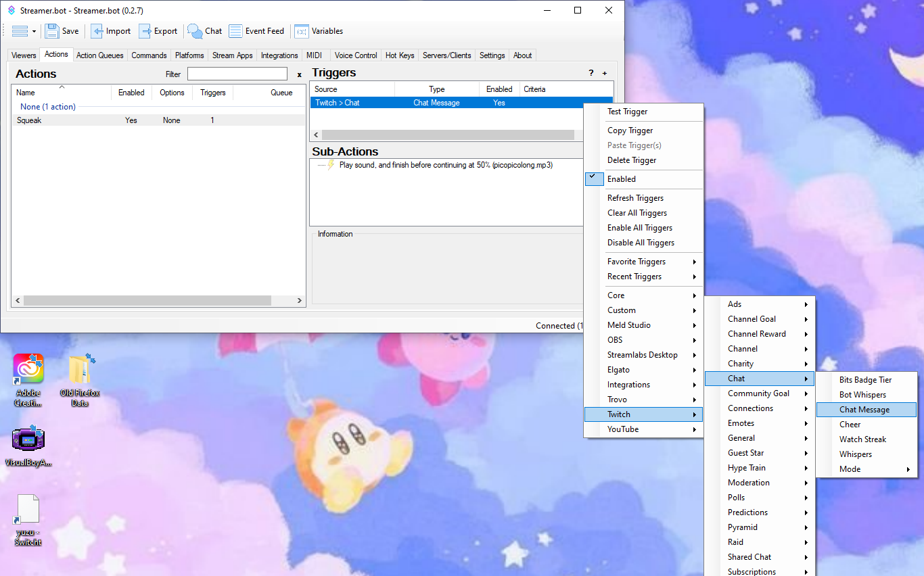This screenshot has height=576, width=924.
Task: Click the lightning bolt sub-action icon
Action: point(331,165)
